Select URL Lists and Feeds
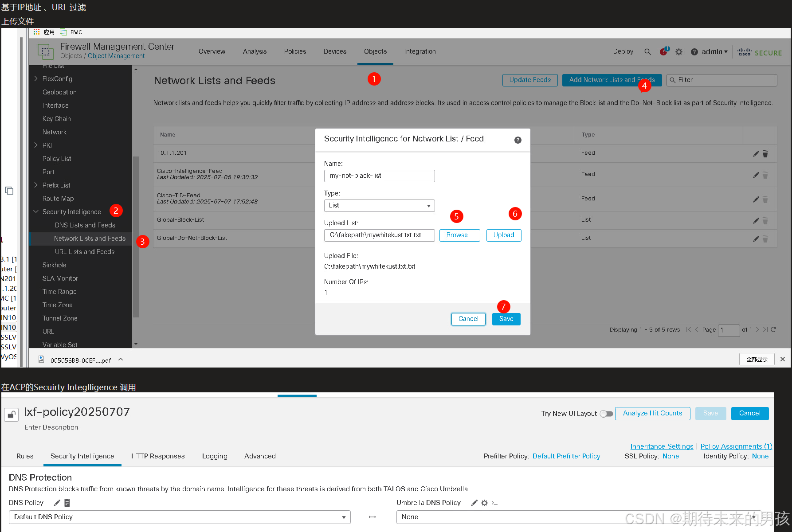This screenshot has width=792, height=532. pyautogui.click(x=84, y=252)
